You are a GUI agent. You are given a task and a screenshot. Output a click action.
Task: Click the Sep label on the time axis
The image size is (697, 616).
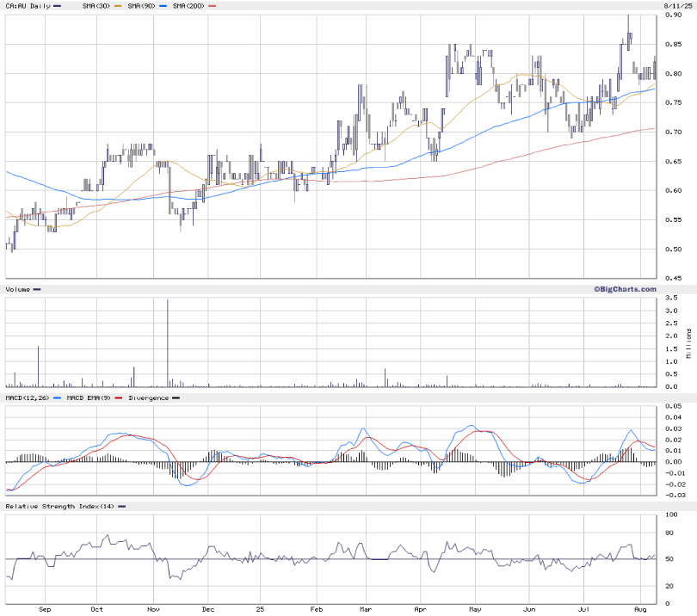[x=45, y=609]
